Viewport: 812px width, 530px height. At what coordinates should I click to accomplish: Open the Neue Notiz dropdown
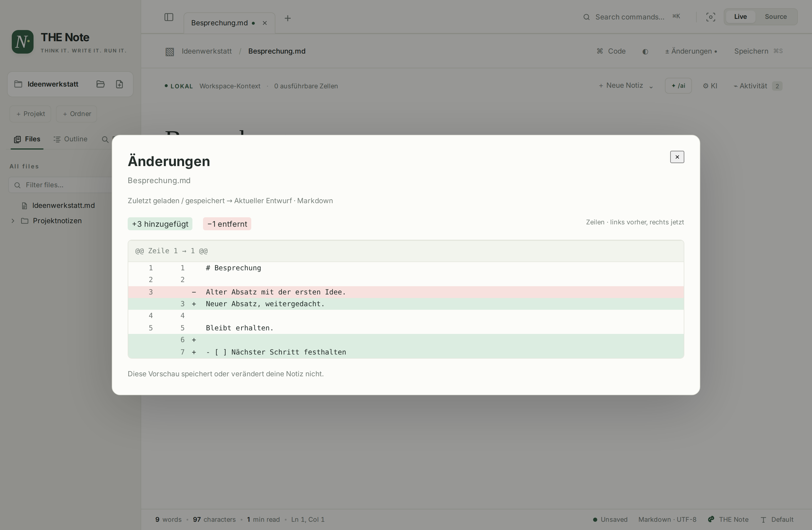pyautogui.click(x=626, y=86)
